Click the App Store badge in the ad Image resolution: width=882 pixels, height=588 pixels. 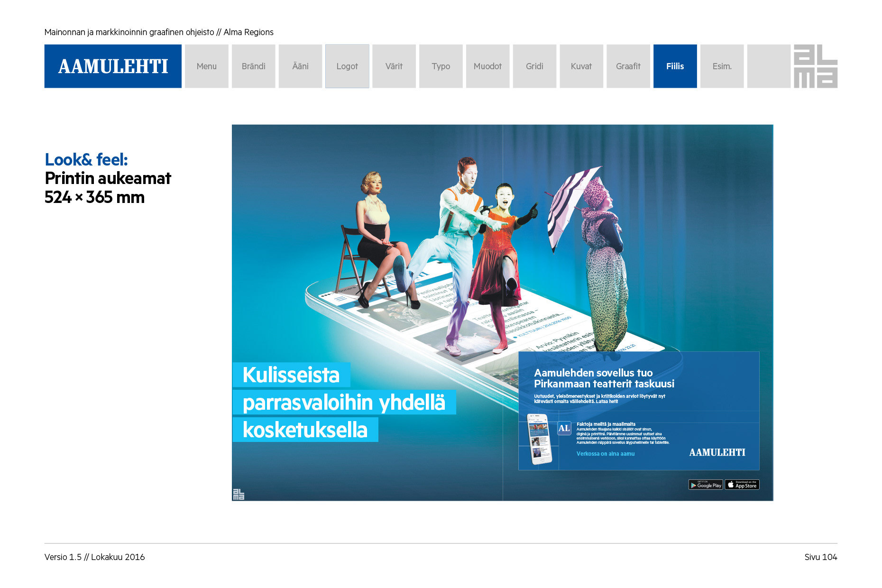pos(742,485)
